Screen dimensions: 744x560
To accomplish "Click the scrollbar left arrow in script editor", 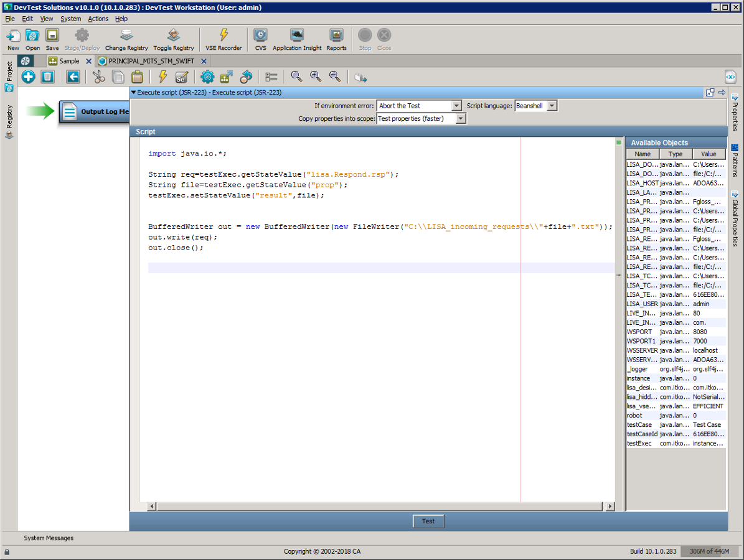I will (152, 506).
